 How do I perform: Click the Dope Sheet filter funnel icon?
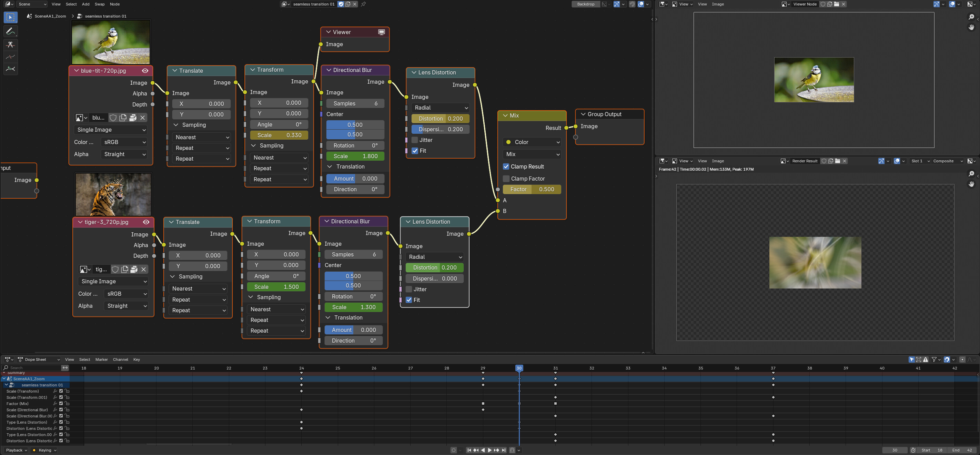pos(934,360)
